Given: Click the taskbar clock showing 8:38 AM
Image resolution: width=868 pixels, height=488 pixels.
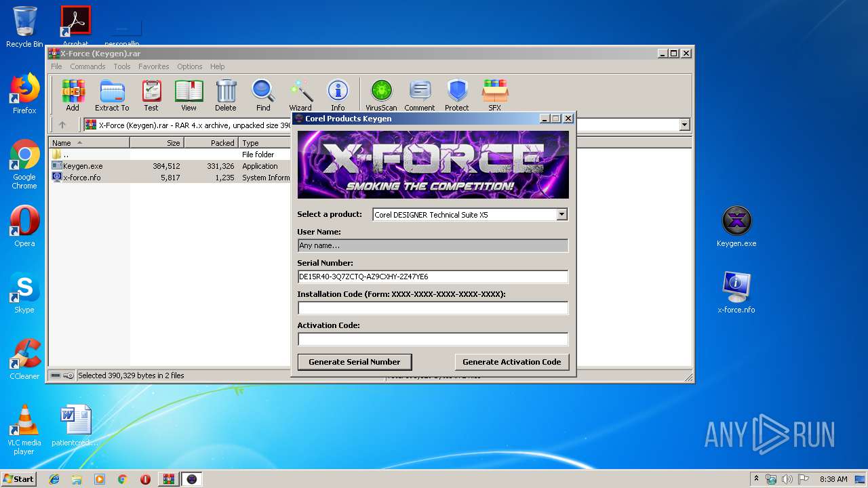Looking at the screenshot, I should pos(833,479).
